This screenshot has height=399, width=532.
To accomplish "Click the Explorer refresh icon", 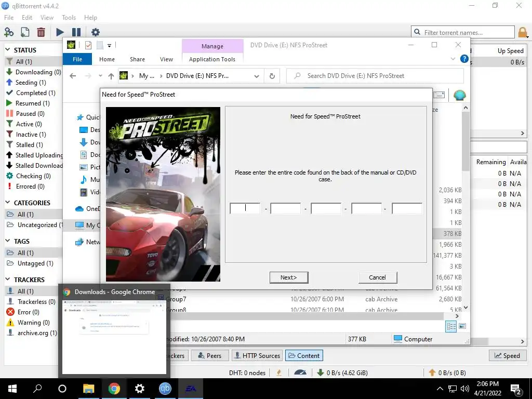I will click(272, 76).
